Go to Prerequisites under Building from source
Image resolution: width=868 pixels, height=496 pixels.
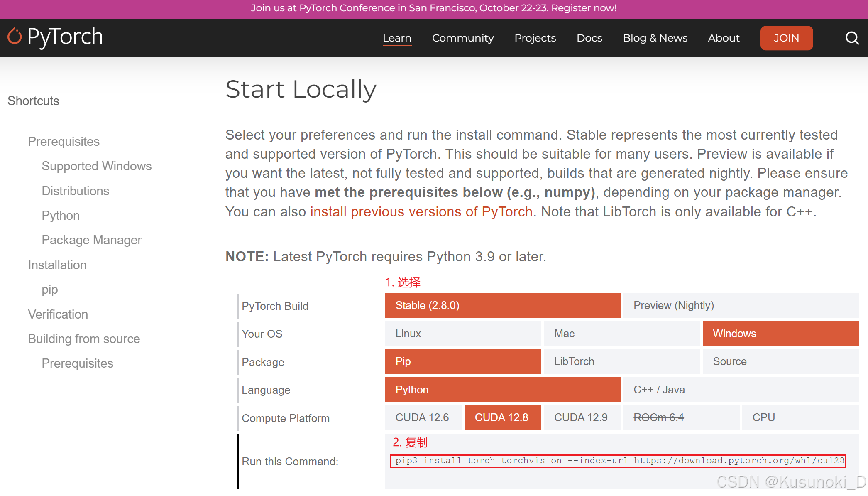(77, 363)
